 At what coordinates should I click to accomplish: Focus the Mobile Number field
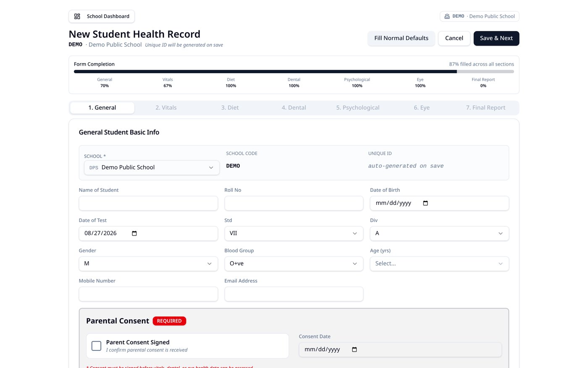pos(148,294)
